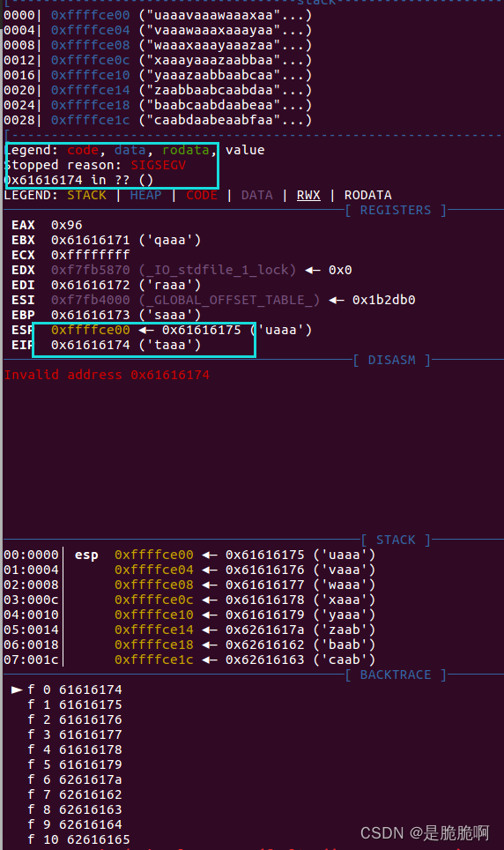Select RODATA entry in LEGEND line
This screenshot has height=850, width=504.
pyautogui.click(x=368, y=195)
